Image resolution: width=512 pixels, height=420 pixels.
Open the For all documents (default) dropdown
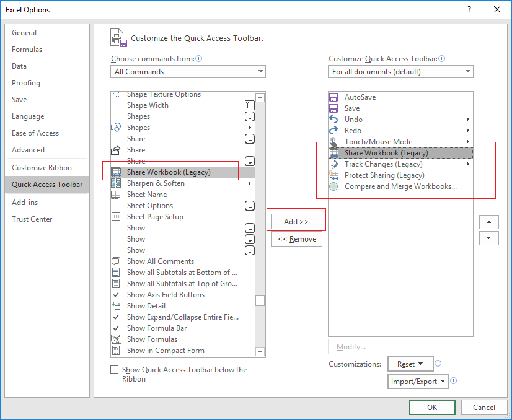400,71
